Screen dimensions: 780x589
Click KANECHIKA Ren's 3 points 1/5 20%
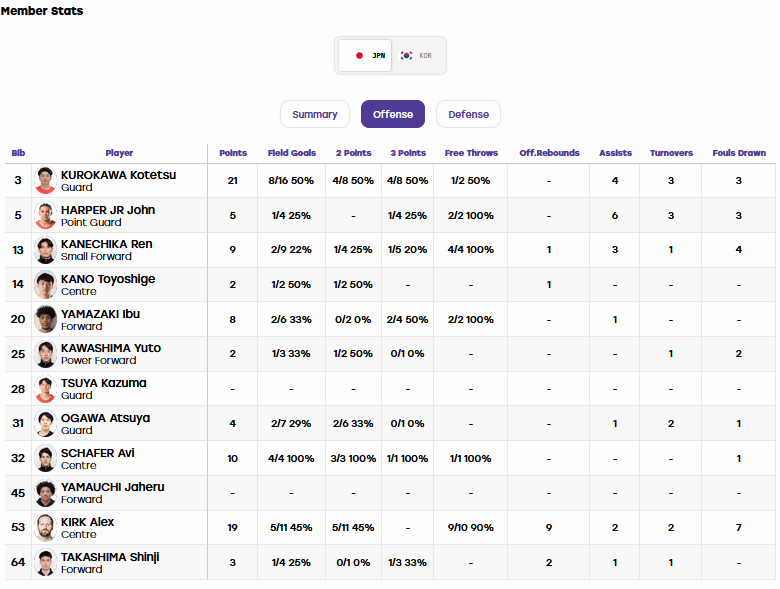click(x=407, y=250)
